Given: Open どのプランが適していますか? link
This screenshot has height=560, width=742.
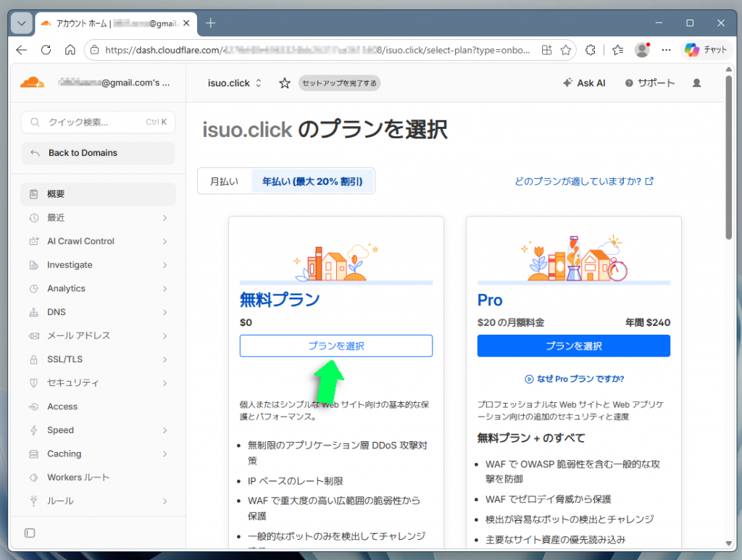Looking at the screenshot, I should (x=584, y=181).
